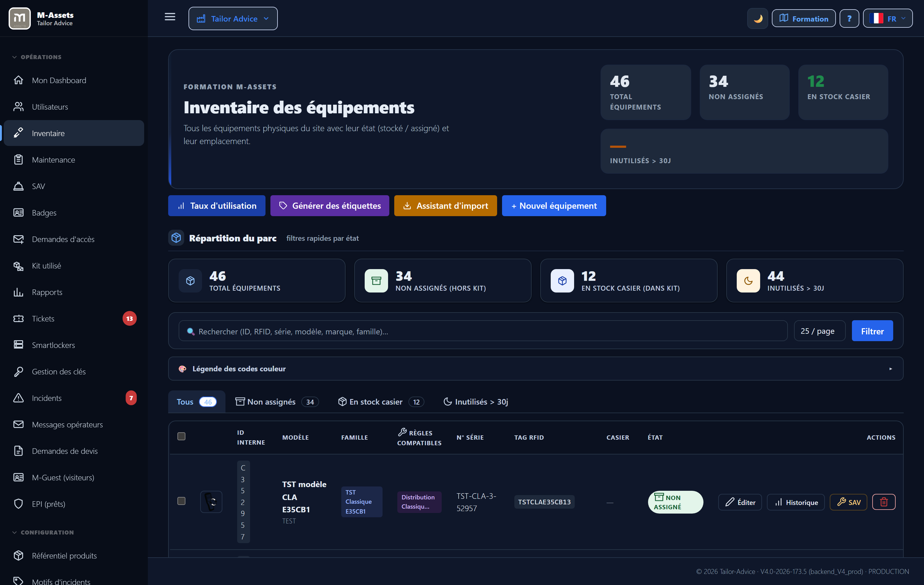Click the Formation button

[x=804, y=18]
